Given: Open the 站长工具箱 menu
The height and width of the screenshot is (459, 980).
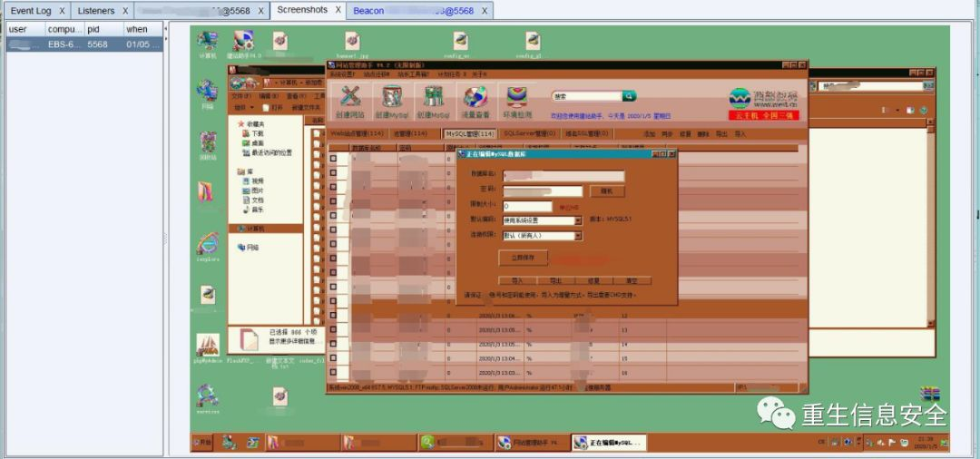Looking at the screenshot, I should pos(415,74).
